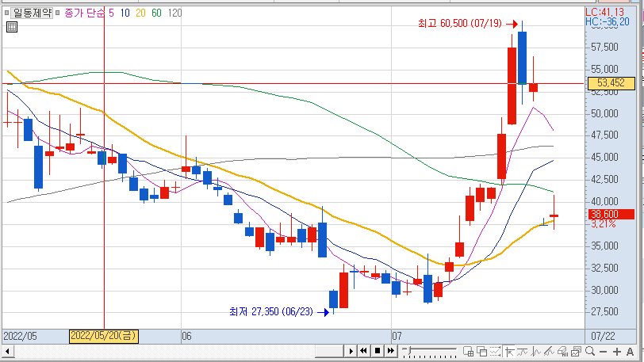Click the play button in the chart playback bar
This screenshot has width=644, height=362.
pos(351,351)
